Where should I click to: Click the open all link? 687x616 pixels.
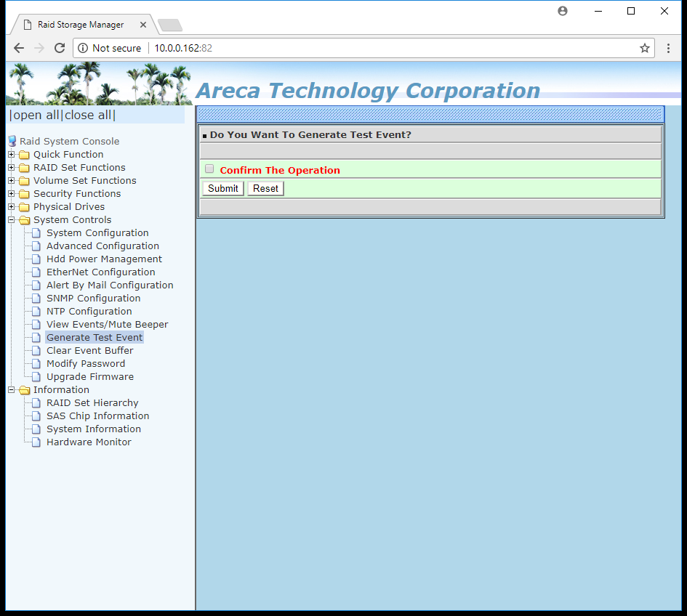36,115
